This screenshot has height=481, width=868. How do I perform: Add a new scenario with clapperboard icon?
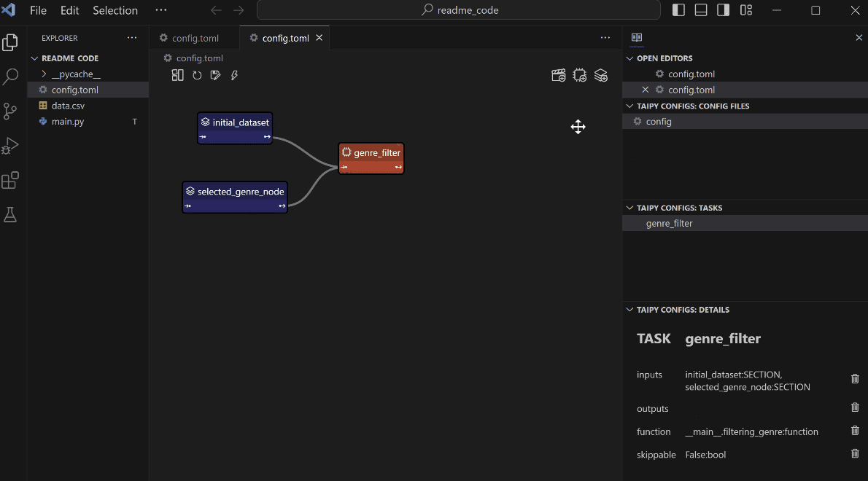pos(559,75)
